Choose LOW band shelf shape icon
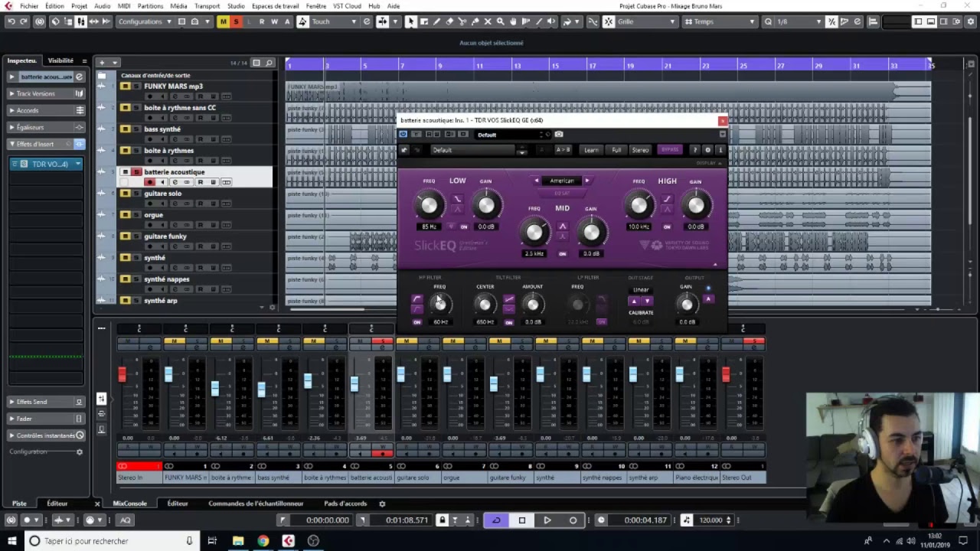This screenshot has width=980, height=551. pyautogui.click(x=457, y=199)
